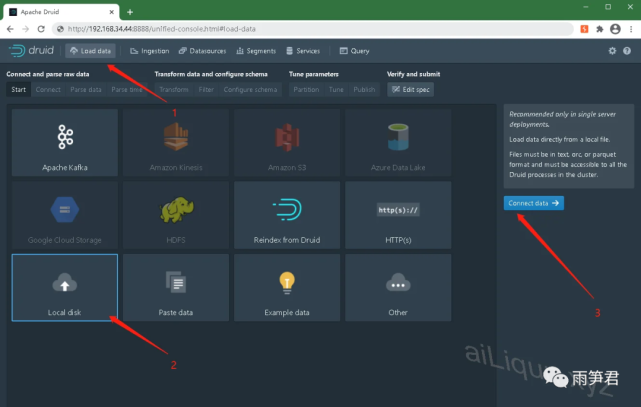
Task: Close the Apache Druid browser tab
Action: (x=112, y=12)
